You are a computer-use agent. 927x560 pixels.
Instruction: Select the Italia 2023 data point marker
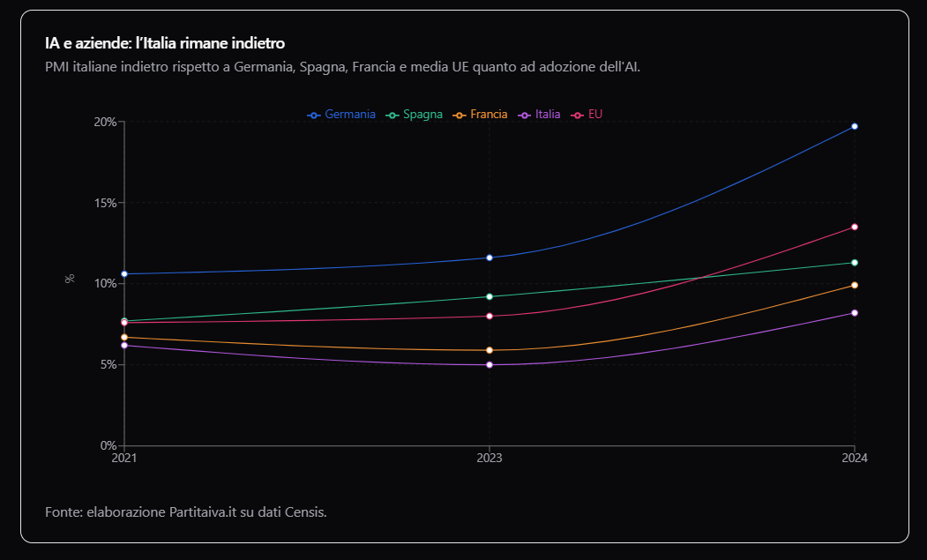click(x=490, y=363)
